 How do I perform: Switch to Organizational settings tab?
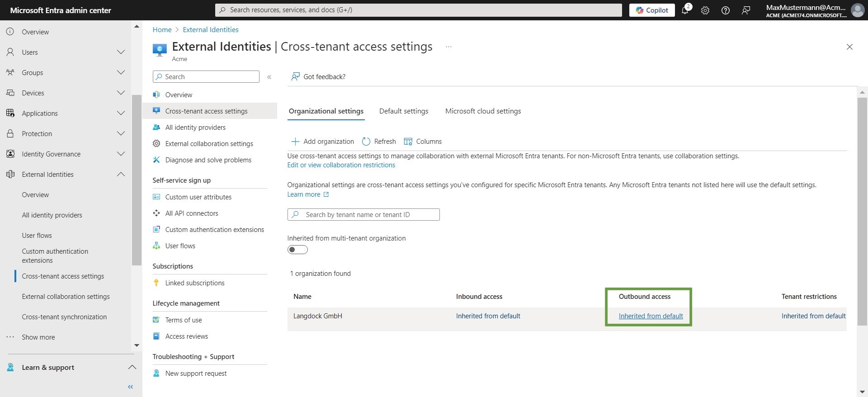pyautogui.click(x=326, y=111)
